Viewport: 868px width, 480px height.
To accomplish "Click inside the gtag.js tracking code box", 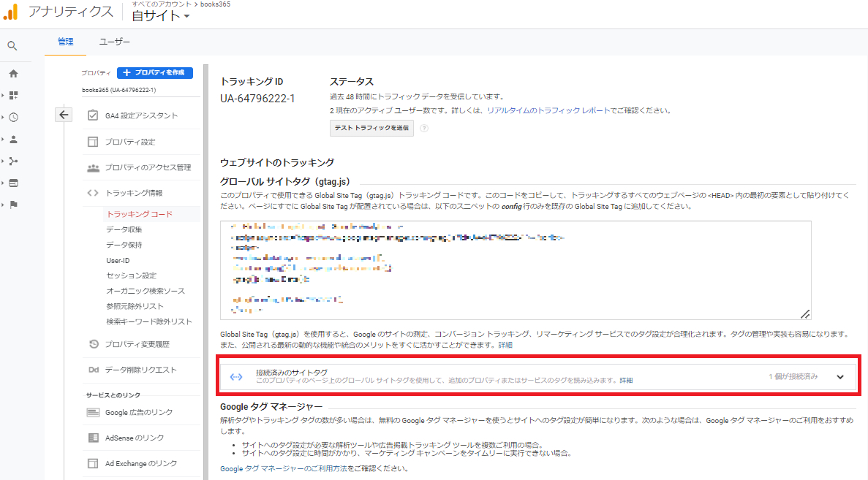I will pos(516,270).
